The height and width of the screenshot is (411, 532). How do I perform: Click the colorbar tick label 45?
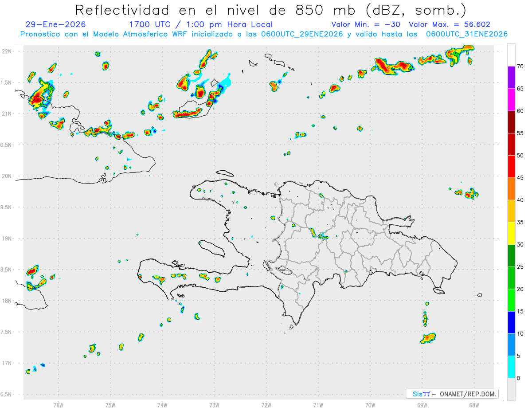coord(520,178)
